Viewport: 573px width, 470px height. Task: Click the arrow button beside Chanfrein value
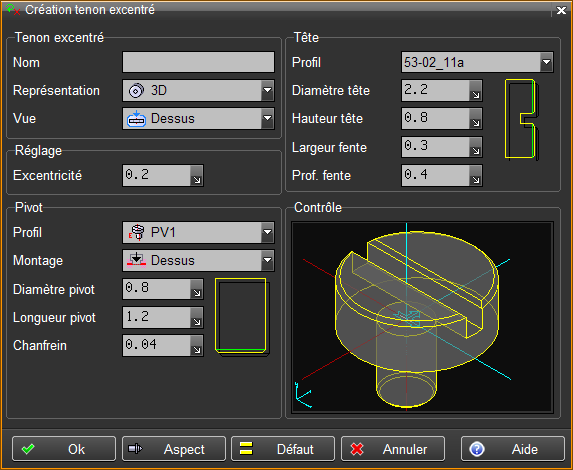tap(197, 345)
